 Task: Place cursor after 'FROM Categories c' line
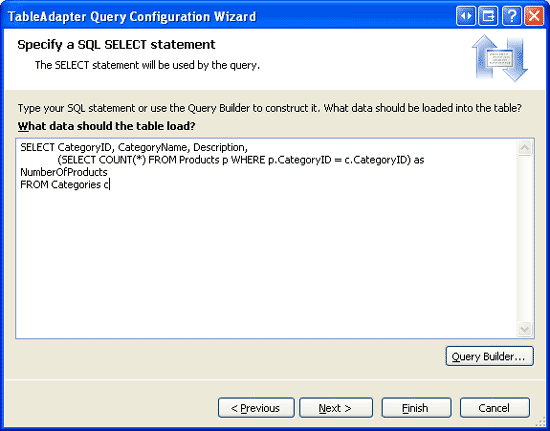click(110, 185)
